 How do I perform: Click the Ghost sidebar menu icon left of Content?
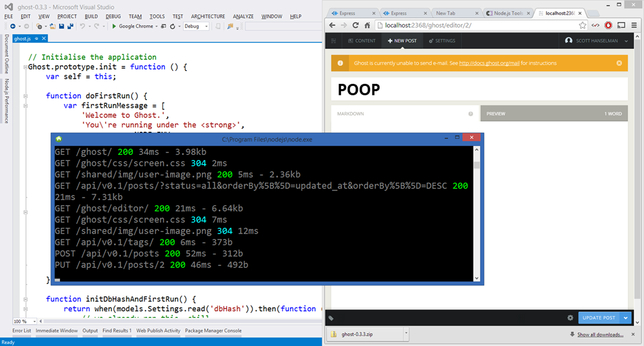tap(333, 41)
